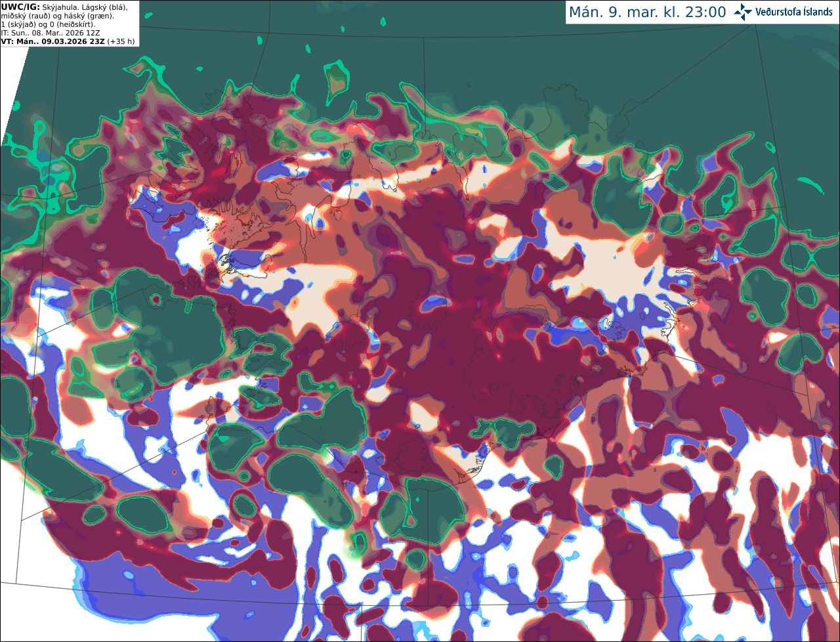Click the 'VT: Mán.. 09.03.2026 23Z (+35 h)' line
Viewport: 840px width, 642px height.
[68, 41]
